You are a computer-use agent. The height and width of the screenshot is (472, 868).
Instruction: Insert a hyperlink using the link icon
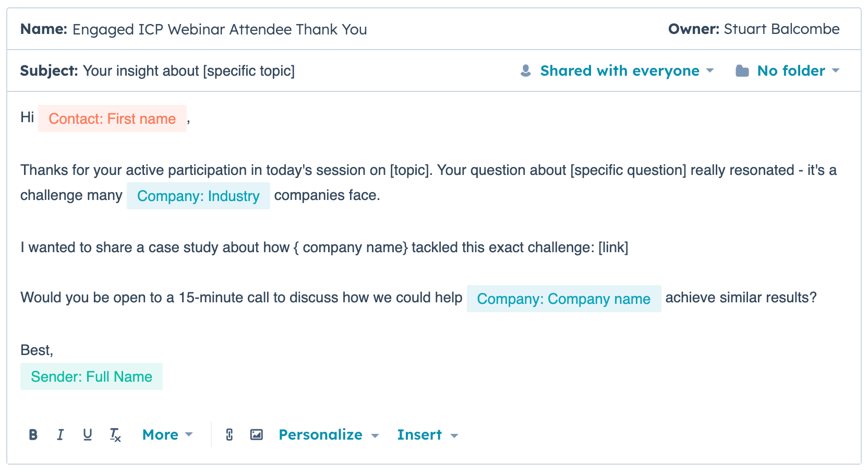tap(229, 435)
